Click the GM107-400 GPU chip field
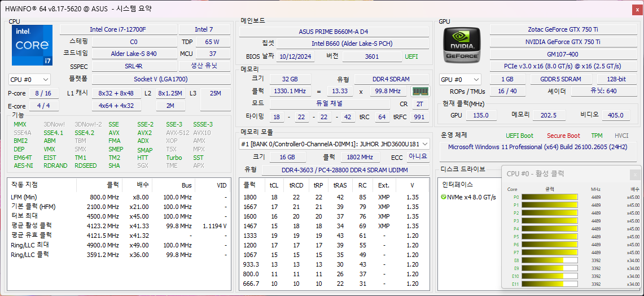 pyautogui.click(x=563, y=54)
